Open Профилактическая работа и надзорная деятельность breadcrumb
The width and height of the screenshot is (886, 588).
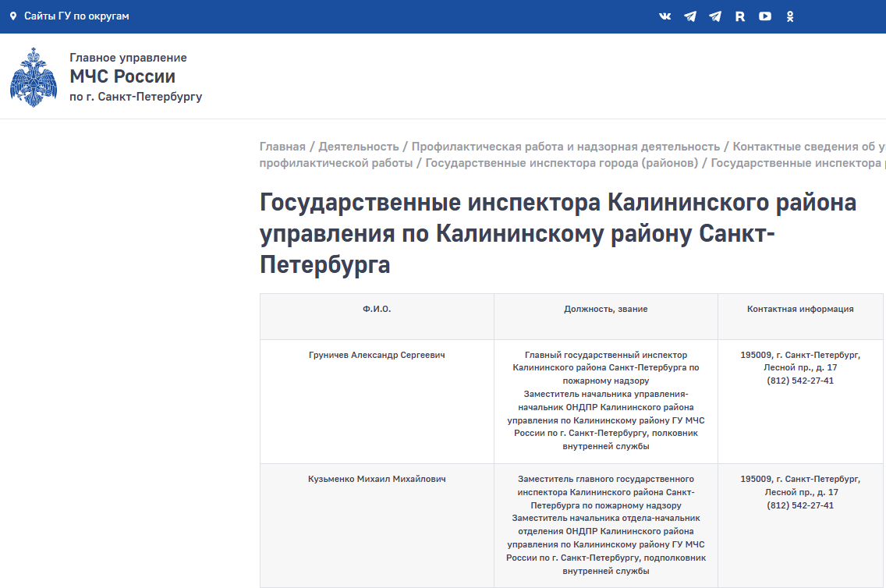pyautogui.click(x=565, y=147)
